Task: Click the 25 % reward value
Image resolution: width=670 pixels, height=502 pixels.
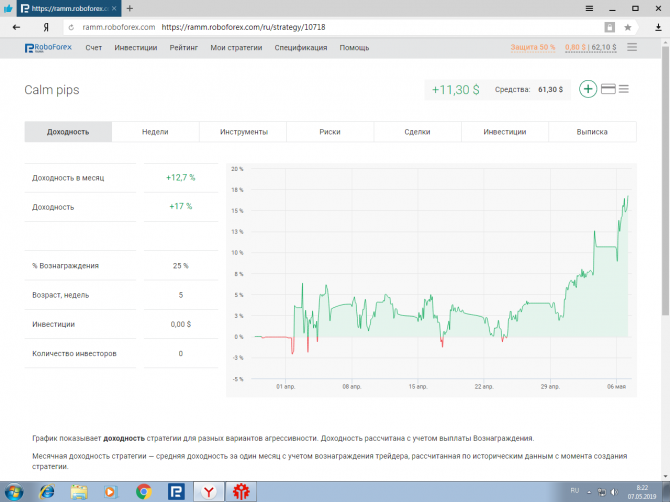Action: click(181, 266)
